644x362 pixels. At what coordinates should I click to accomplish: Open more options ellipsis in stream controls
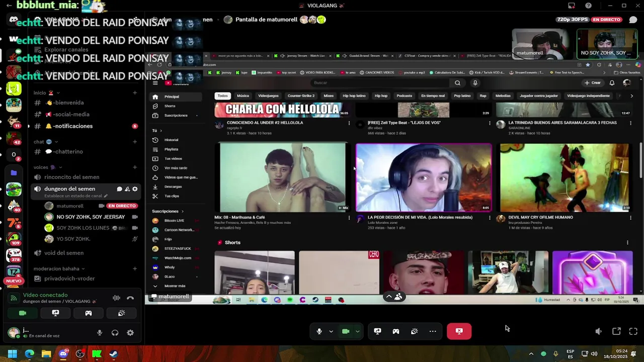pos(433,331)
